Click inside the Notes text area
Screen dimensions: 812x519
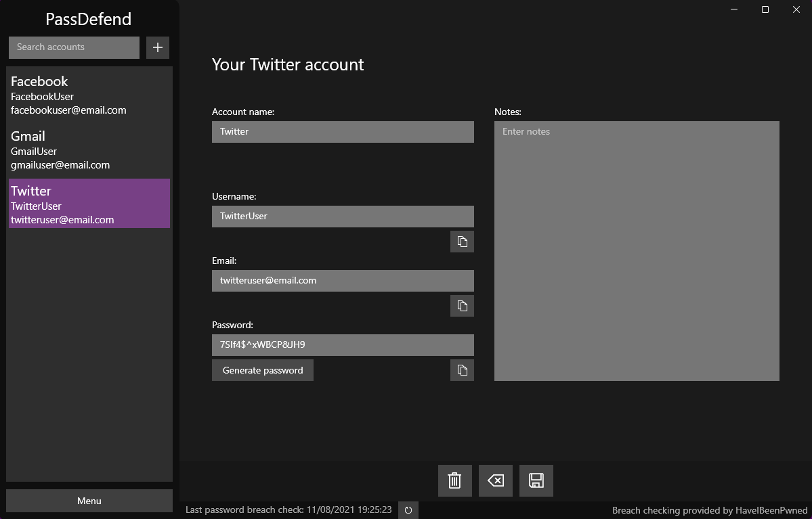click(637, 250)
